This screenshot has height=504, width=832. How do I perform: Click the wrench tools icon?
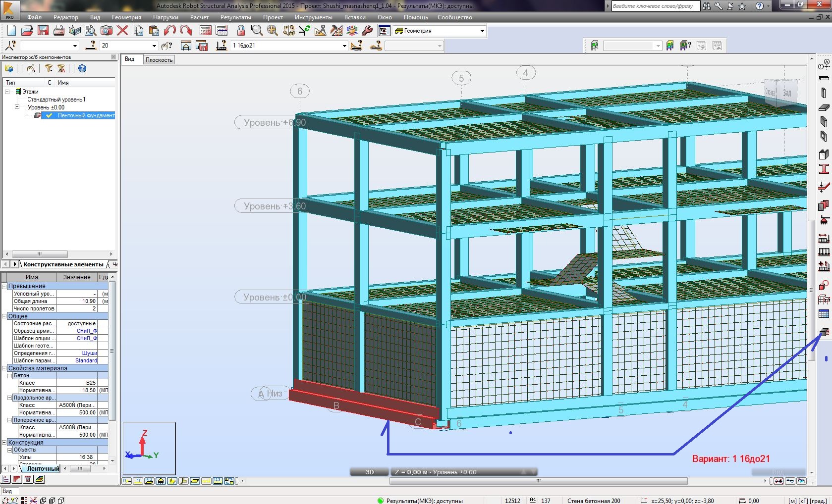tap(367, 31)
